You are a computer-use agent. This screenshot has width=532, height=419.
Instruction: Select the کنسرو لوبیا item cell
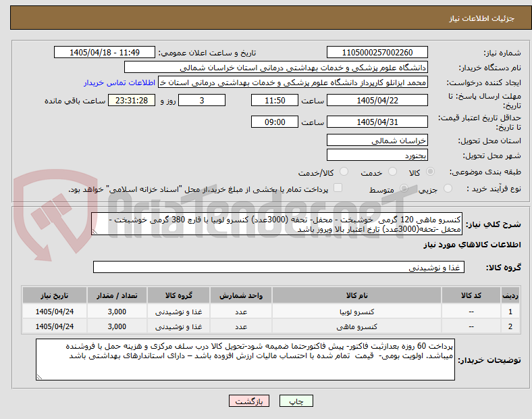[x=356, y=312]
